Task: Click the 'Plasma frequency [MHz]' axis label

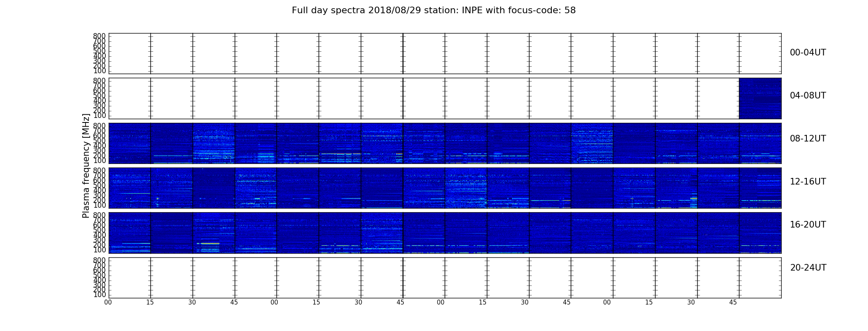Action: pos(86,165)
